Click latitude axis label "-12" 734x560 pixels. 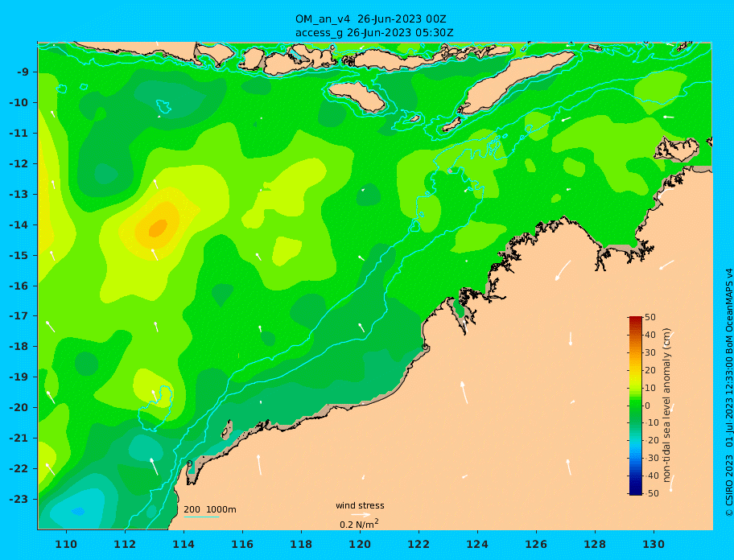tap(19, 164)
